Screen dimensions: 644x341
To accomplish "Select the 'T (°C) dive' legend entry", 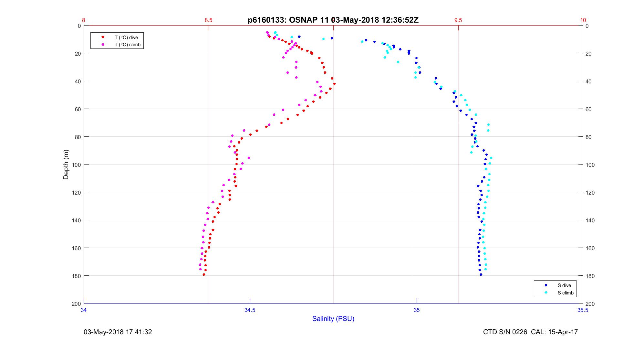I will [x=126, y=37].
